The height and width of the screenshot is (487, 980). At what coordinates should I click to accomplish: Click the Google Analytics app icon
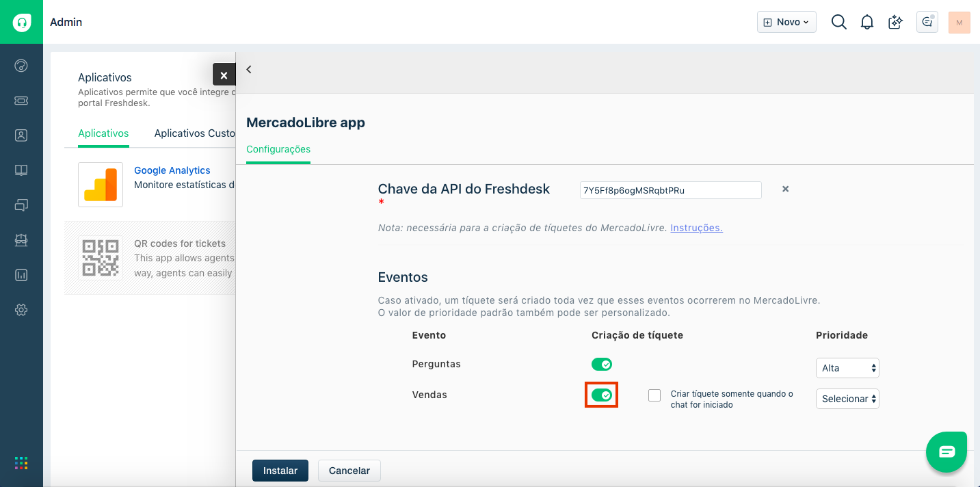click(x=101, y=185)
